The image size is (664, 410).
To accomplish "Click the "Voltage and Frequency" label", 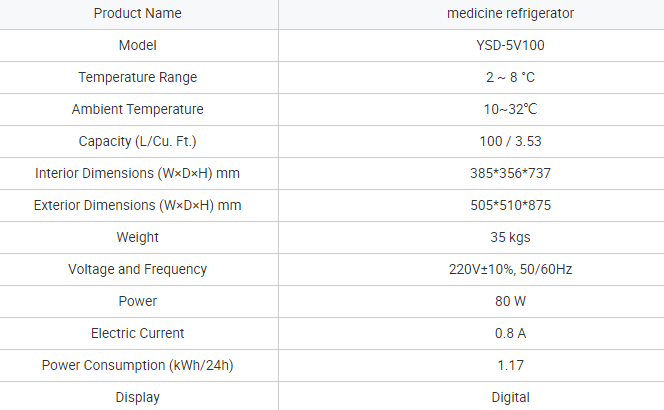I will click(138, 269).
